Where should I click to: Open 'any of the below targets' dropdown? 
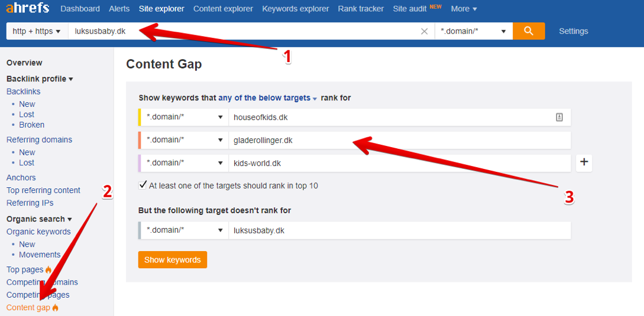268,98
